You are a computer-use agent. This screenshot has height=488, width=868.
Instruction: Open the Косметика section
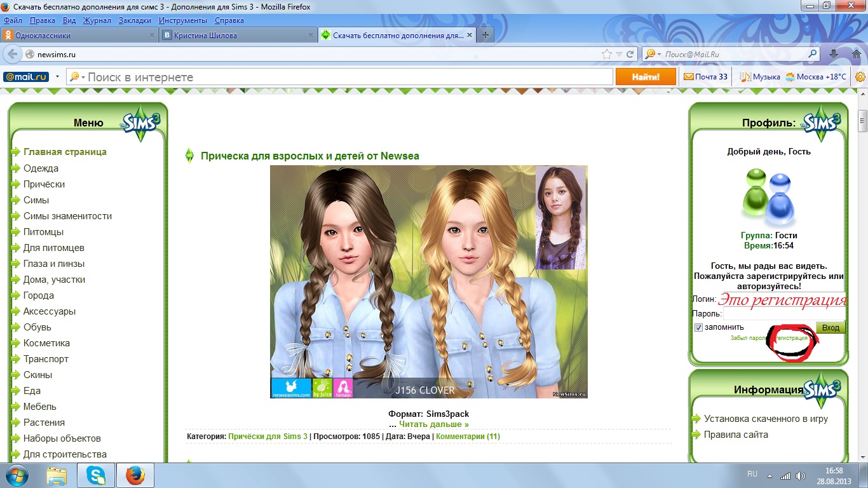(x=46, y=343)
